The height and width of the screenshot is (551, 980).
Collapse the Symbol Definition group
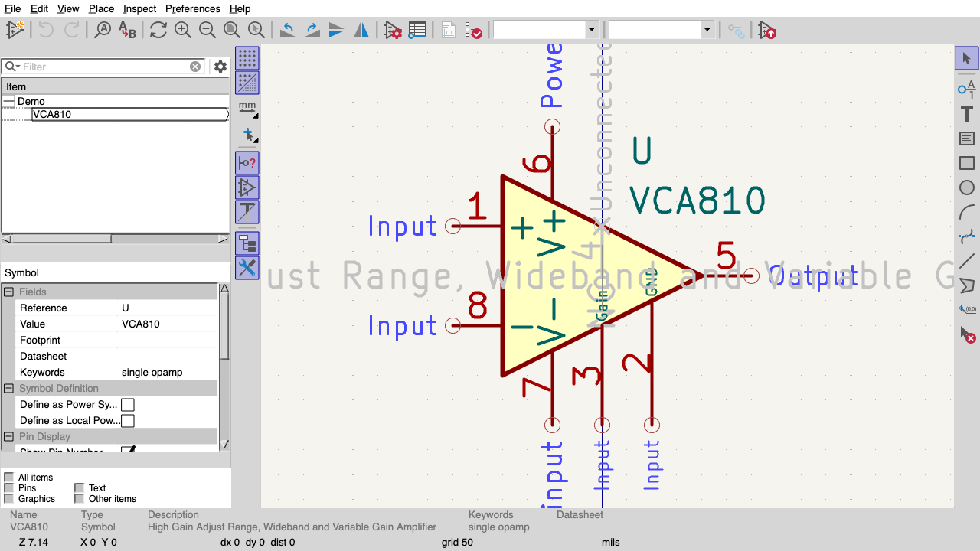[9, 388]
